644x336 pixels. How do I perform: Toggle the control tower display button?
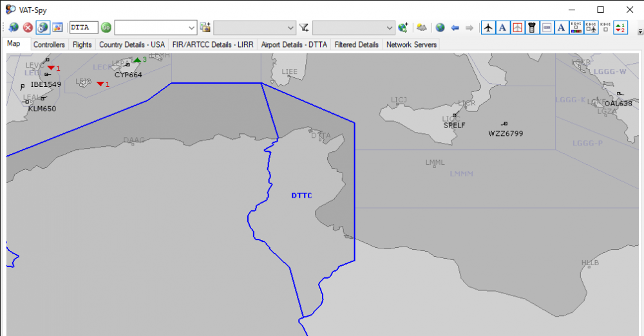tap(531, 28)
